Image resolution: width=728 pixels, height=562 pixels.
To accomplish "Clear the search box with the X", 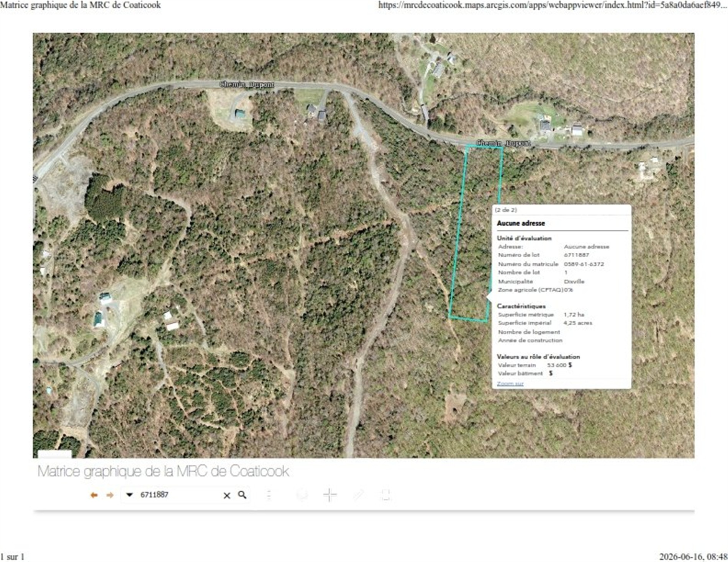I will click(x=227, y=495).
